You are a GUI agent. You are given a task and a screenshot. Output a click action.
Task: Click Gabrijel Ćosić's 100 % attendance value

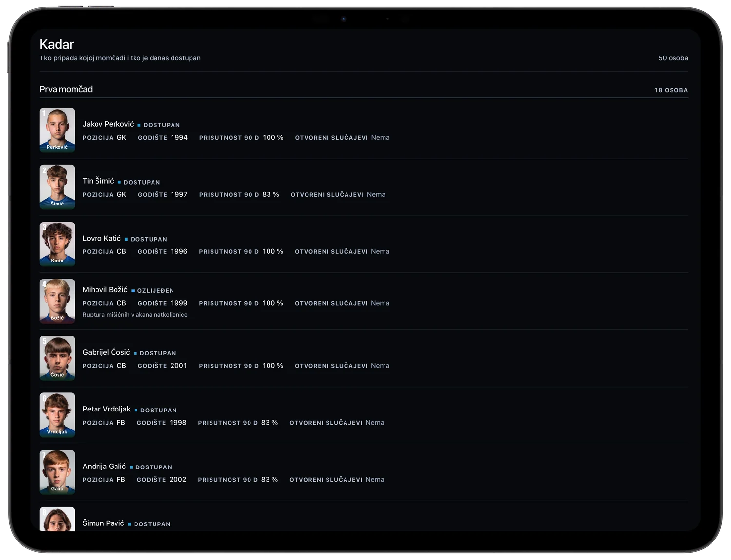click(x=273, y=366)
